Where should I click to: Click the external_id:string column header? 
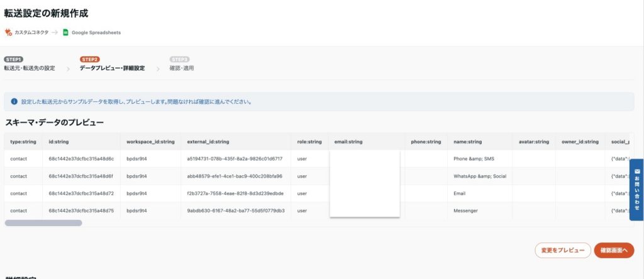tap(208, 142)
